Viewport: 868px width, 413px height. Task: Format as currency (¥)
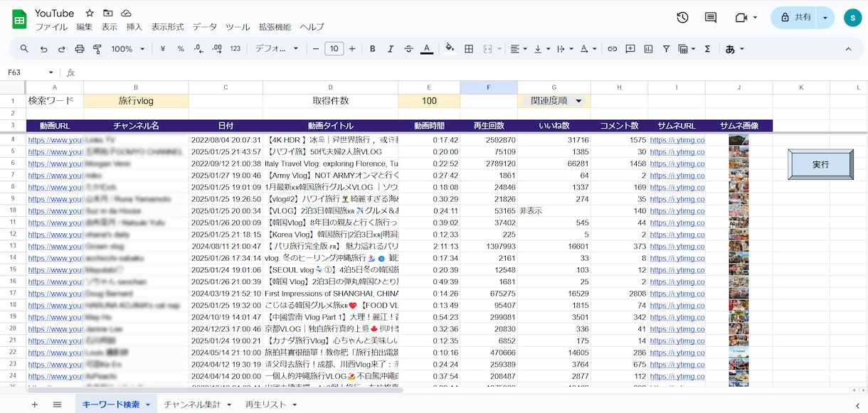coord(163,49)
